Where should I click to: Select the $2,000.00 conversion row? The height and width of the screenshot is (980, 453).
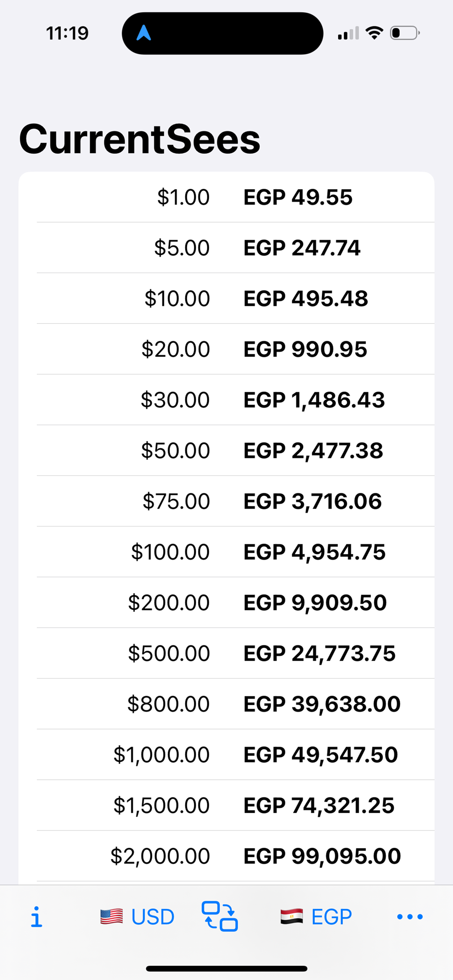pos(227,856)
